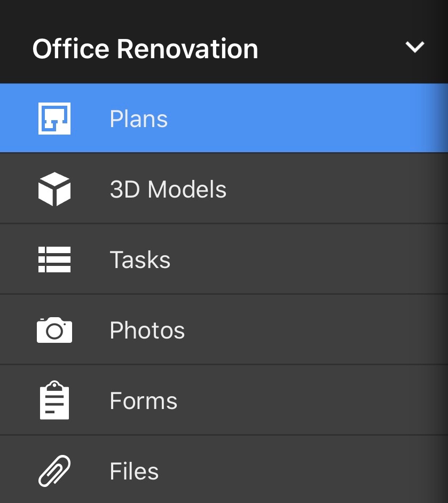
Task: Click blank space right of Plans label
Action: pos(310,119)
